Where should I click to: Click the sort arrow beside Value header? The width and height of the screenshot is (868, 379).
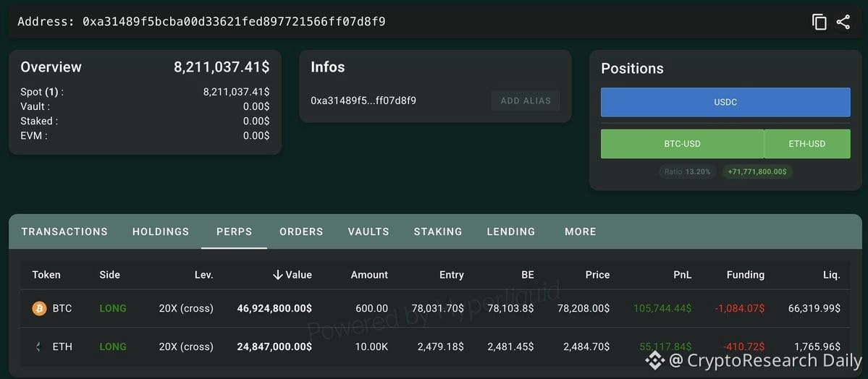[x=278, y=275]
